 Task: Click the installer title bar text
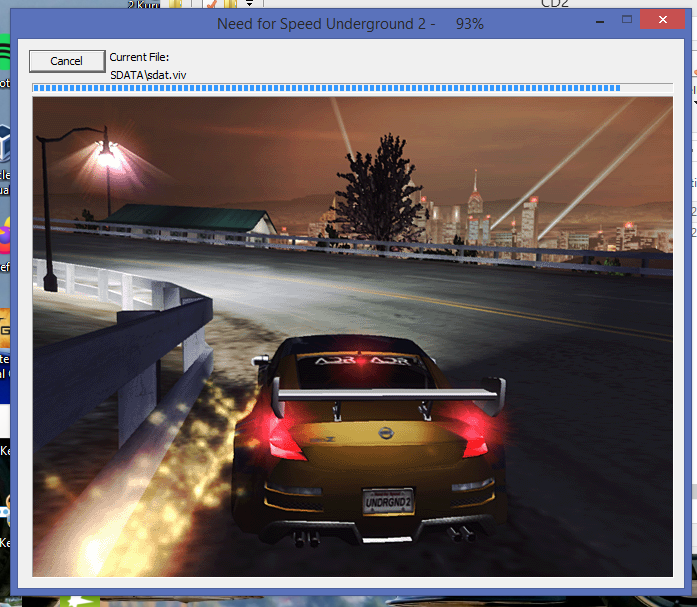350,24
